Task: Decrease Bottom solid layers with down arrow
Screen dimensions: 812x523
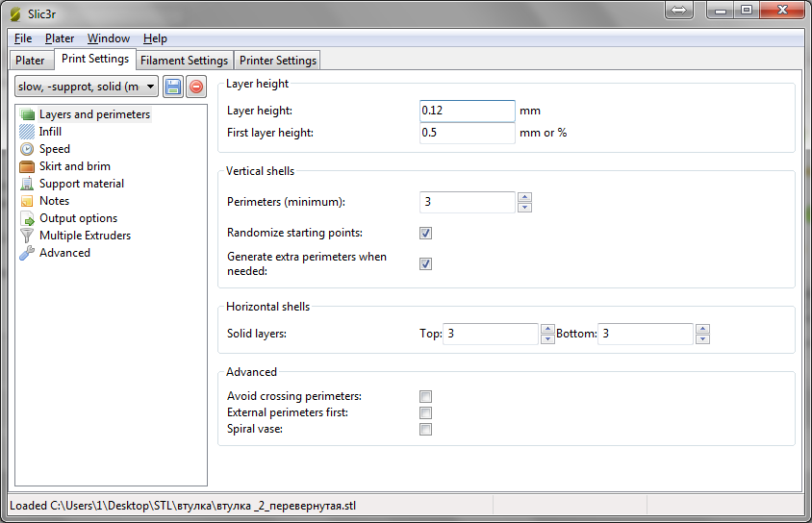Action: (703, 339)
